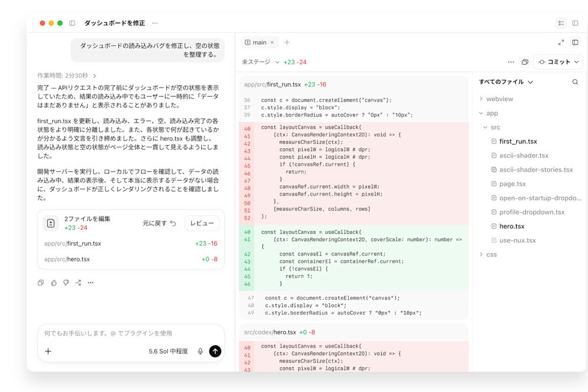The width and height of the screenshot is (588, 392).
Task: Open profile-dropdown.tsx in the file tree
Action: 528,212
